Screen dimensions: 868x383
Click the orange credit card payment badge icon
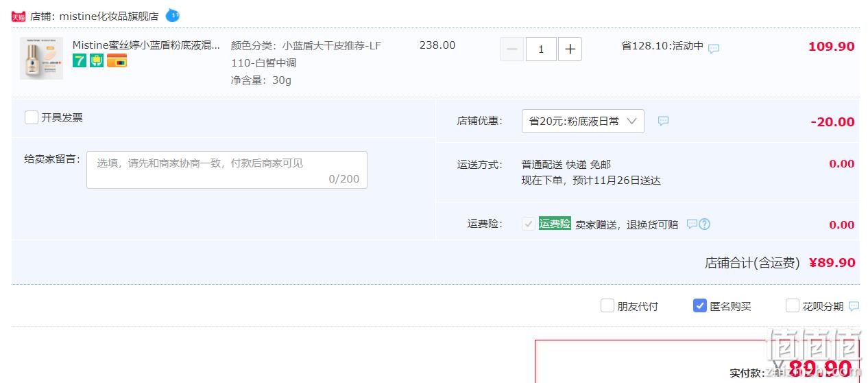coord(117,60)
